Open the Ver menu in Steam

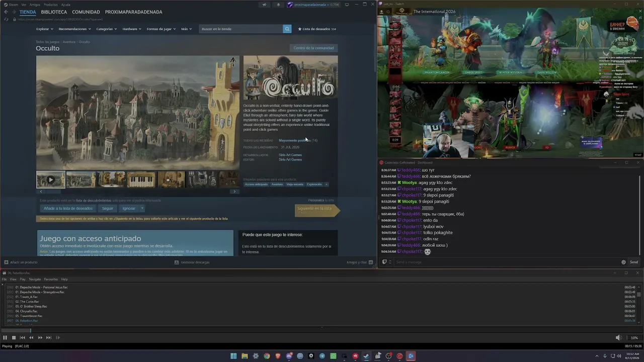pos(24,5)
